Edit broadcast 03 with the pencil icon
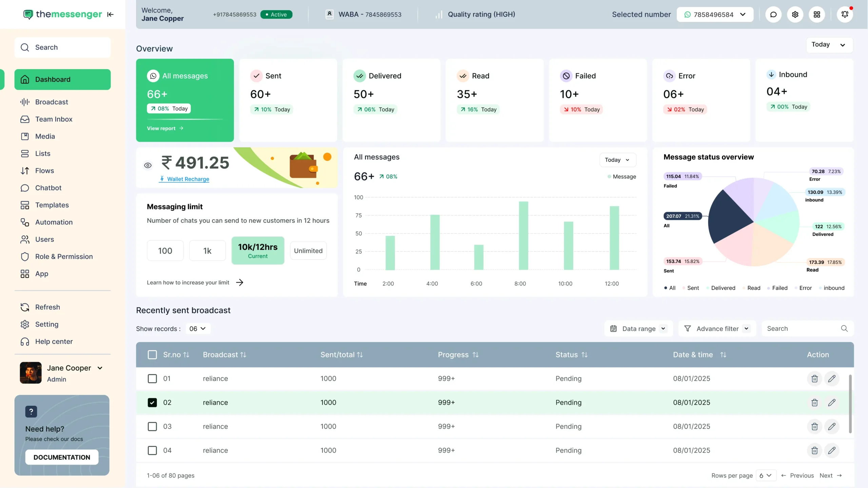Image resolution: width=868 pixels, height=488 pixels. (x=832, y=426)
